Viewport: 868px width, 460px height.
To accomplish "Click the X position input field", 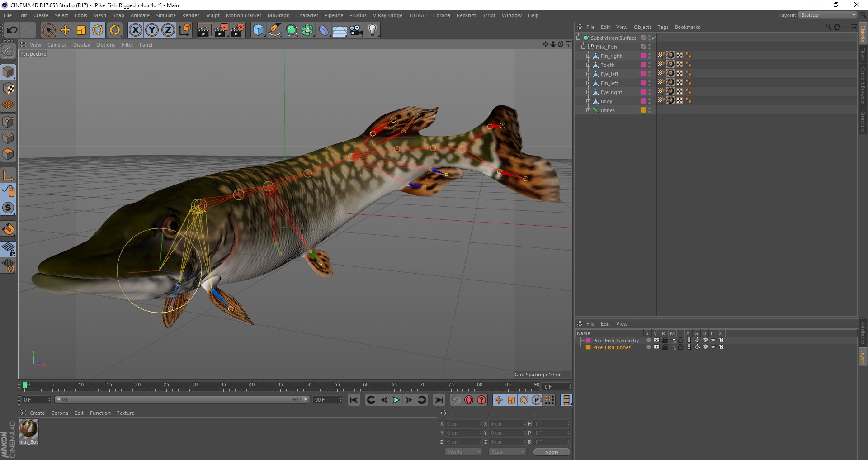I will point(464,424).
